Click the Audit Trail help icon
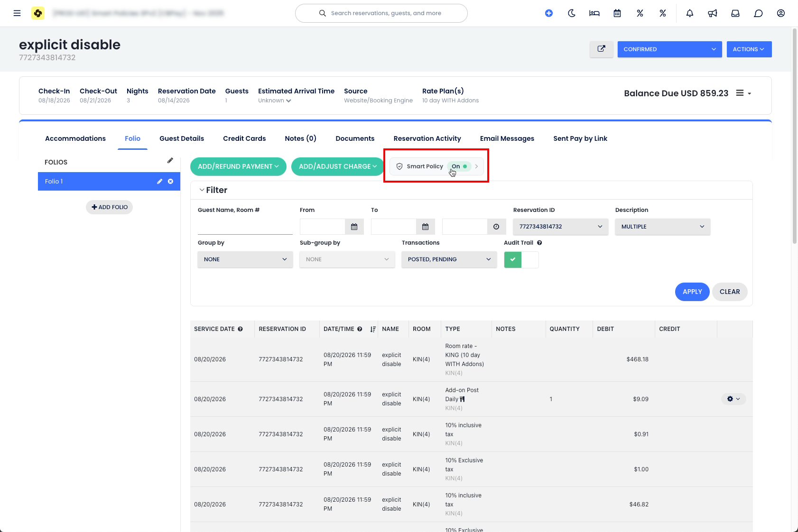This screenshot has height=532, width=798. 539,243
